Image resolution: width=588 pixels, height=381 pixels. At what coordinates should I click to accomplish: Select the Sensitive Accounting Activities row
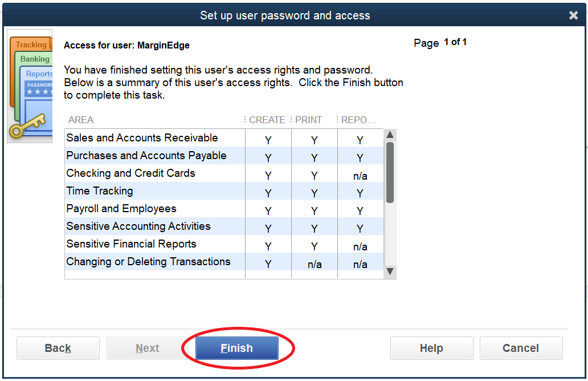(138, 226)
